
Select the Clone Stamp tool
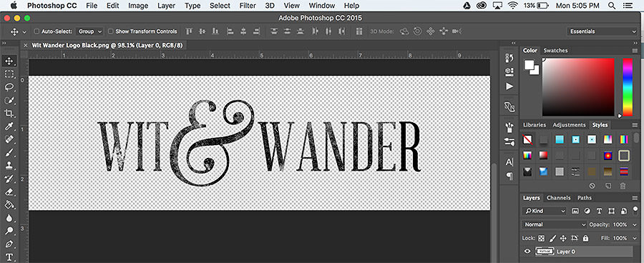tap(9, 166)
